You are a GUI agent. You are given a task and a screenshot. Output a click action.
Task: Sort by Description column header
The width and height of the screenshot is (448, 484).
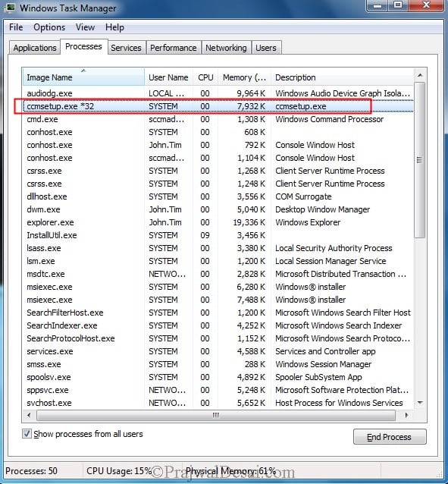pos(342,77)
